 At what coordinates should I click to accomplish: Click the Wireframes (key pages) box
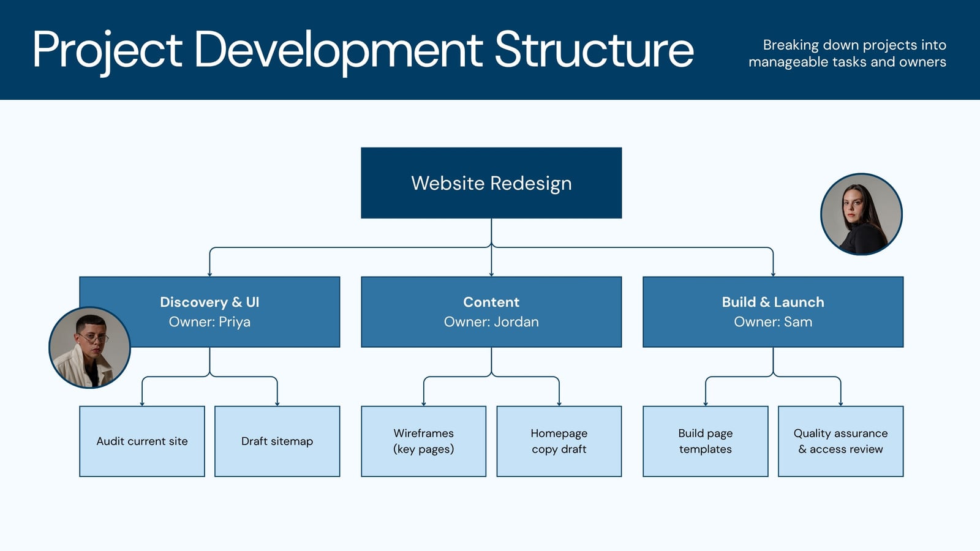pyautogui.click(x=424, y=441)
